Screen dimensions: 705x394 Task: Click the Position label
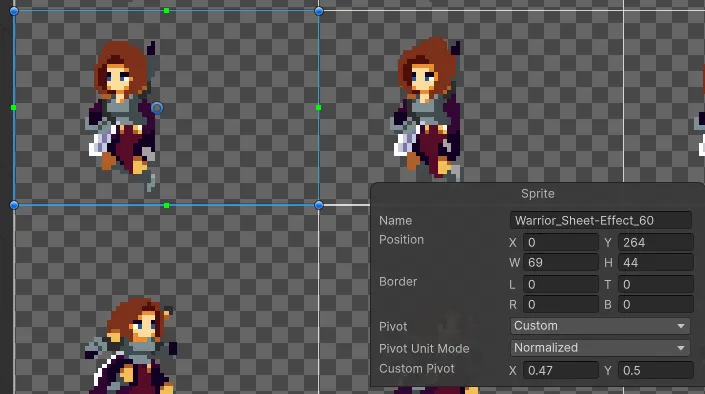point(401,240)
